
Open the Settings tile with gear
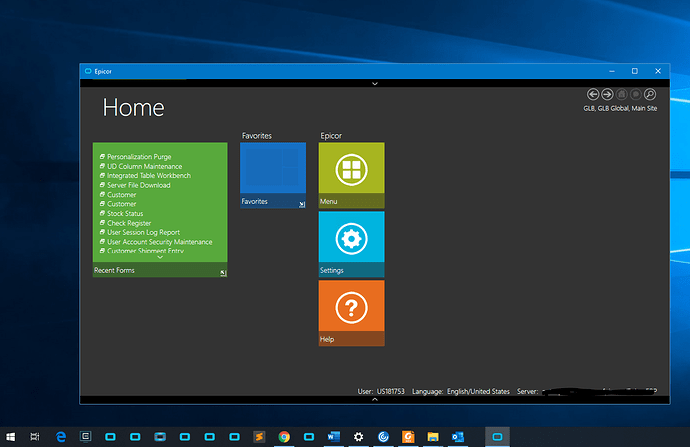tap(351, 244)
